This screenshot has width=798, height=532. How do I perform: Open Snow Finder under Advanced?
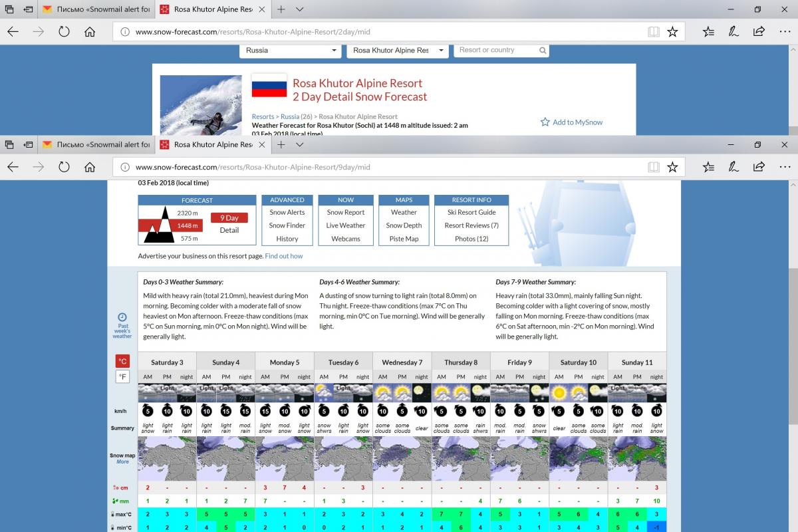[x=287, y=225]
